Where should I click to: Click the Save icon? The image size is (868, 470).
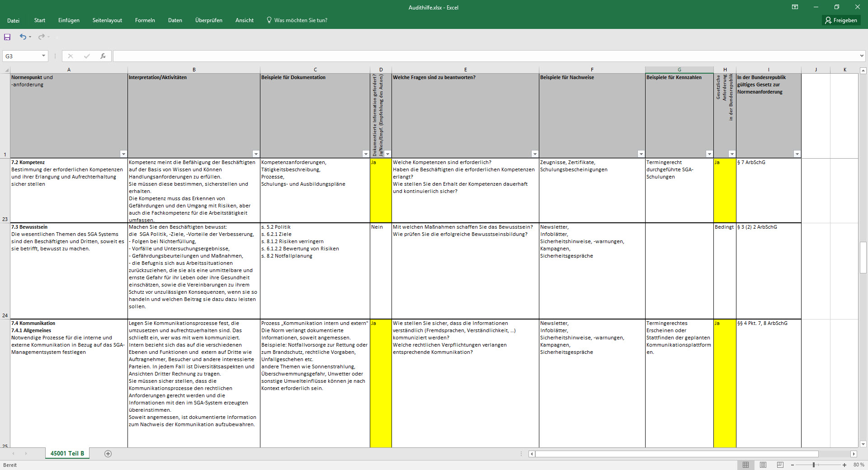[x=7, y=38]
